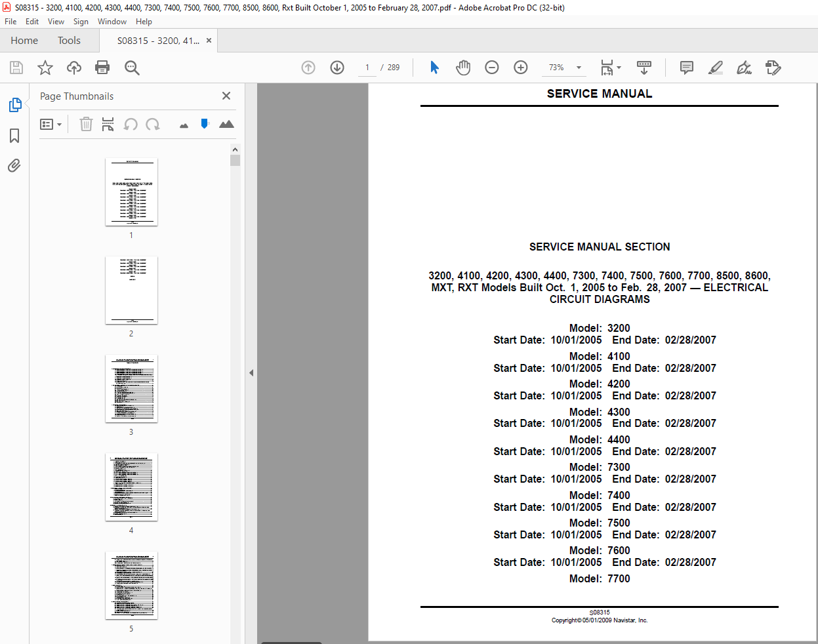Viewport: 818px width, 644px height.
Task: Click the cloud upload share icon
Action: (x=74, y=68)
